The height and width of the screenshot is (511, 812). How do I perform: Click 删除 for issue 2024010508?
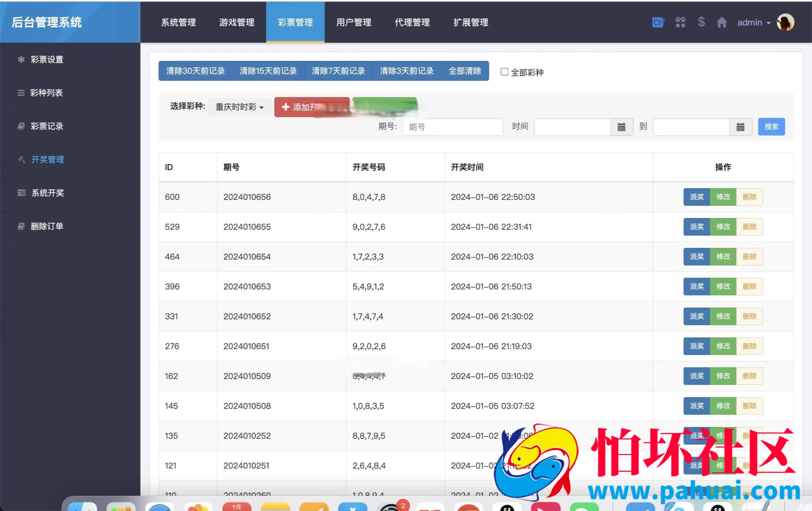click(x=749, y=406)
